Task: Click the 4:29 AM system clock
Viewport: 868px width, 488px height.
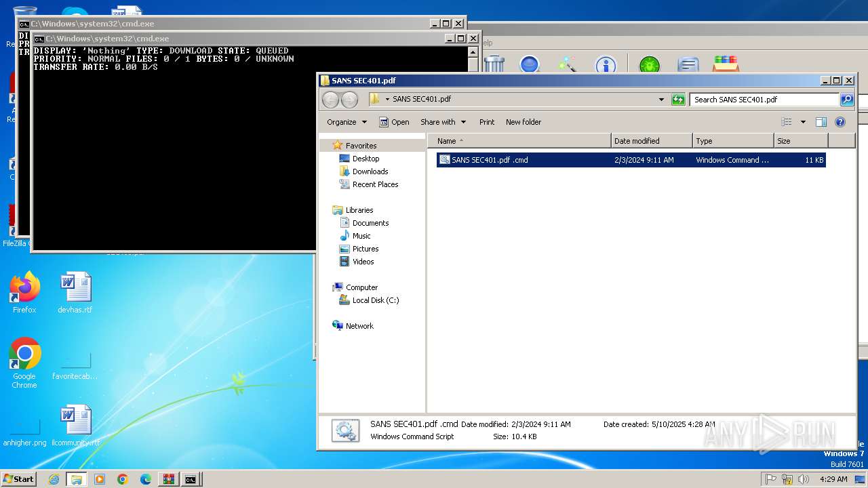Action: 833,479
